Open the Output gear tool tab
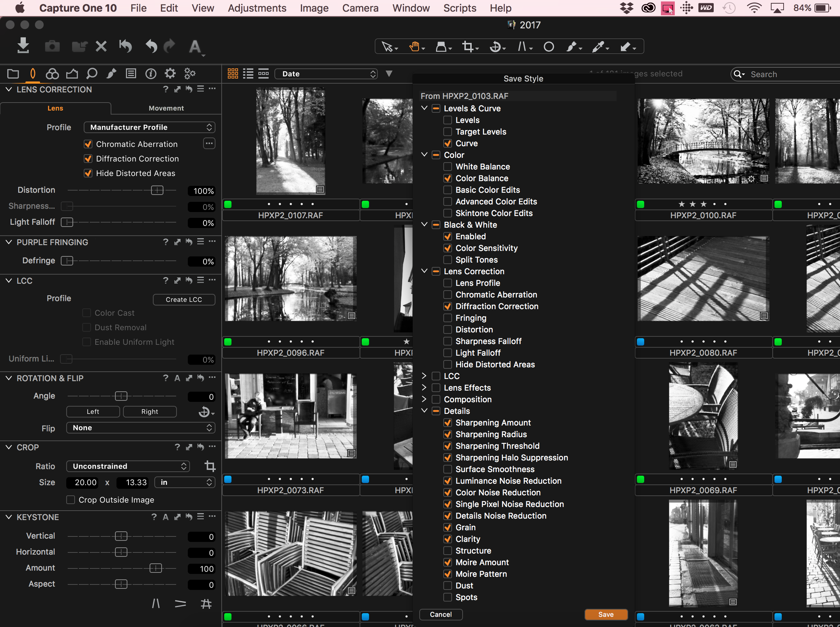Viewport: 840px width, 627px height. pyautogui.click(x=170, y=73)
